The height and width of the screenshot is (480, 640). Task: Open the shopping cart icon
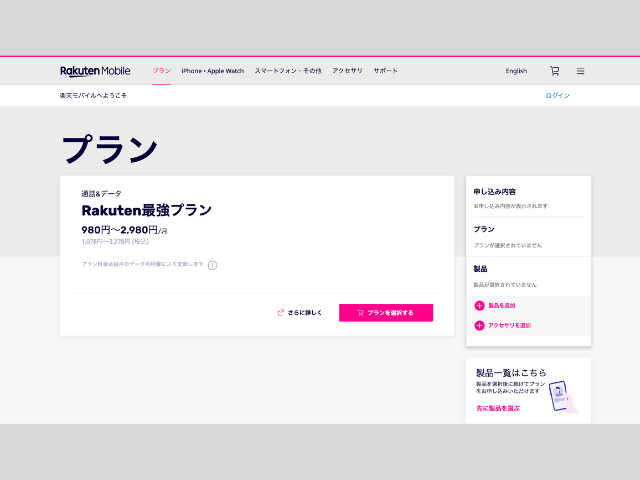coord(554,71)
